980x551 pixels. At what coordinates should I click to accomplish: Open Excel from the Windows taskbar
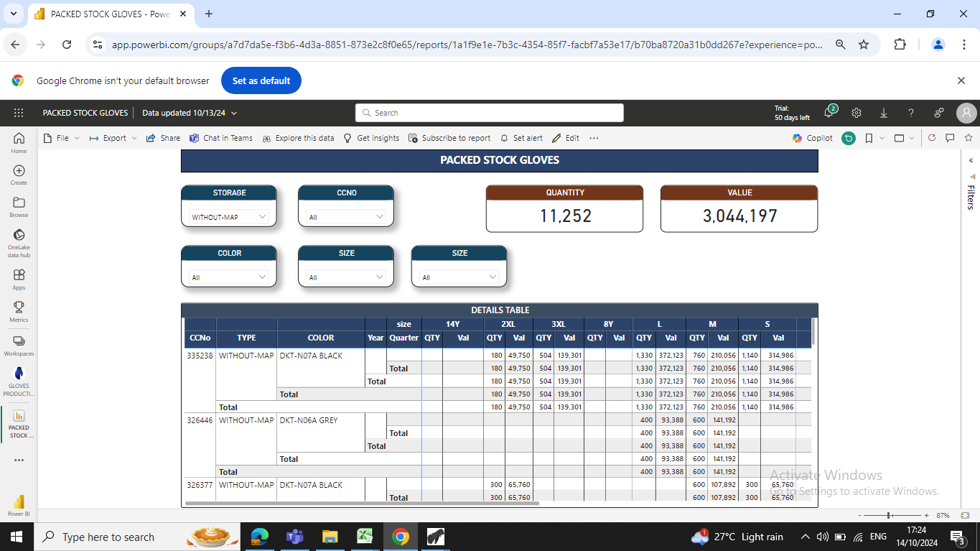click(x=365, y=537)
